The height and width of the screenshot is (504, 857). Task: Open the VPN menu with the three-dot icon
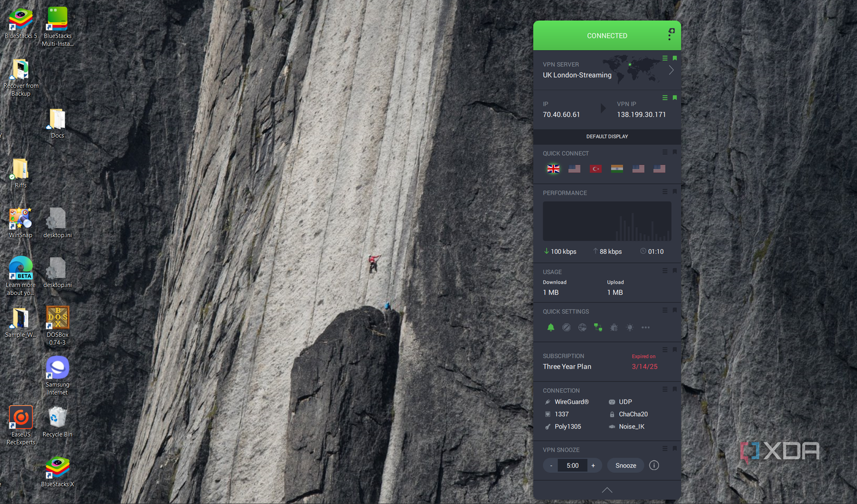pyautogui.click(x=671, y=35)
